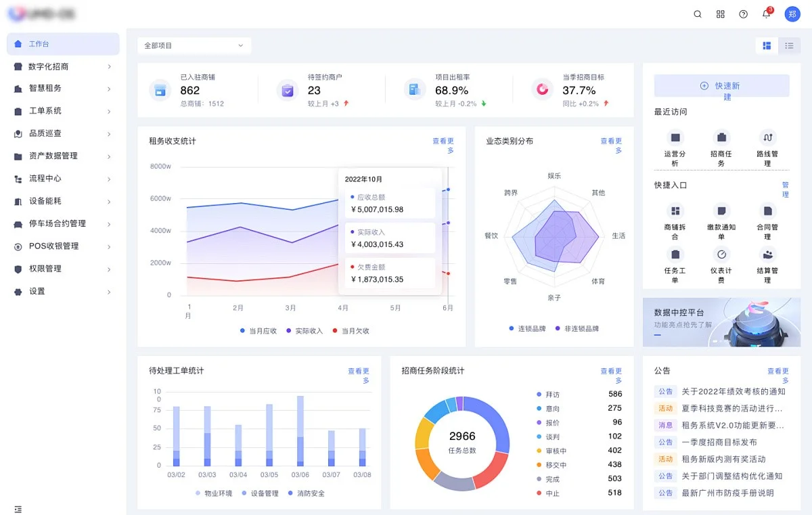Click the help question mark icon
Viewport: 812px width, 515px height.
744,14
